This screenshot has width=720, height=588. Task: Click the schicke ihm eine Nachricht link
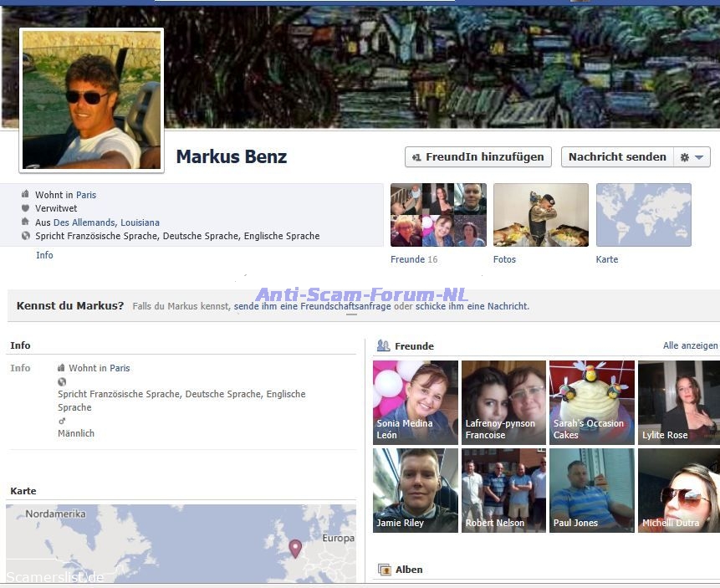(472, 306)
